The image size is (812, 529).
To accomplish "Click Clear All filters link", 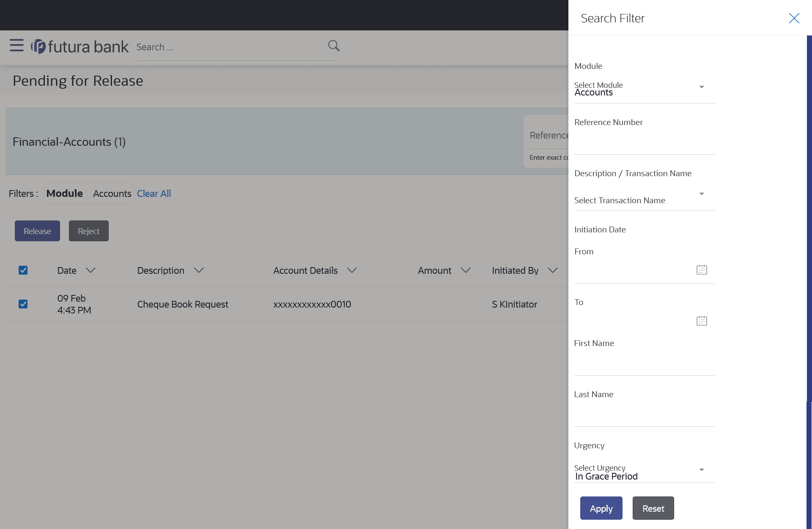I will (154, 194).
